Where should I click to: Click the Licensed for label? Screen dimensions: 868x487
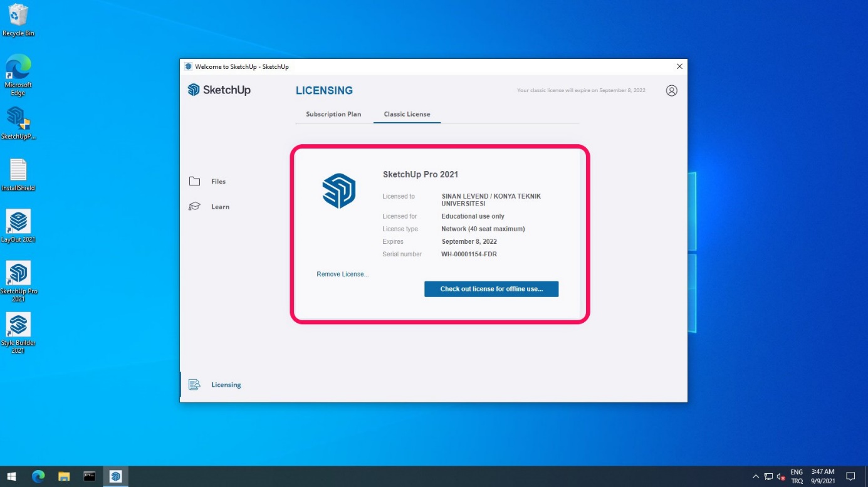tap(400, 216)
